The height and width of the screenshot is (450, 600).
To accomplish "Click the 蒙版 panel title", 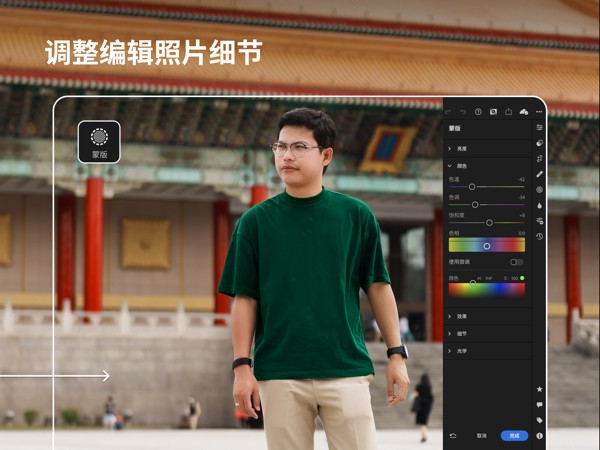I will pos(455,128).
